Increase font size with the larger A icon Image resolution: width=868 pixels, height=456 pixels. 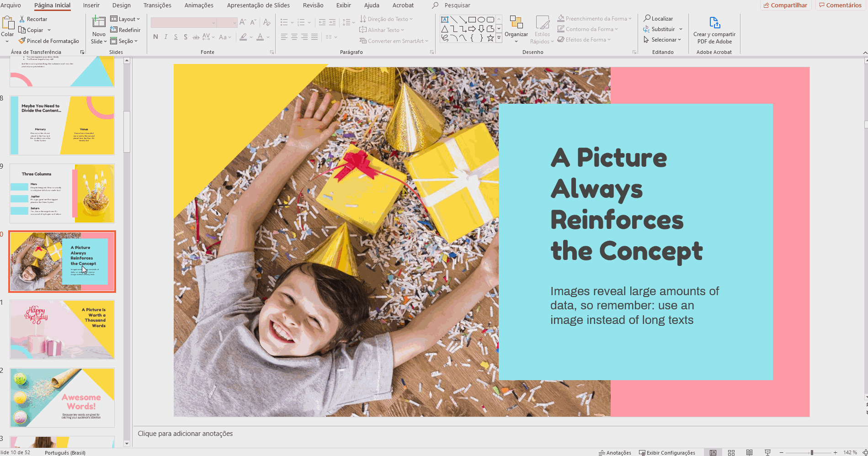tap(243, 22)
